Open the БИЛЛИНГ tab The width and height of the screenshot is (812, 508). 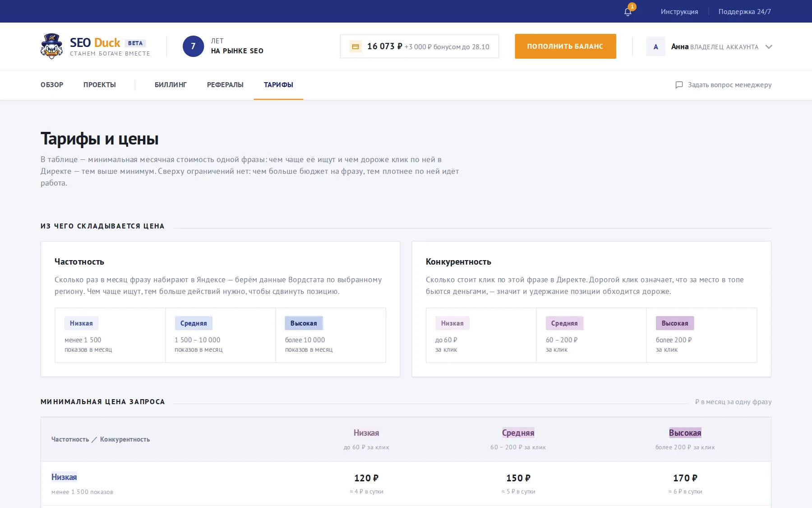tap(171, 85)
